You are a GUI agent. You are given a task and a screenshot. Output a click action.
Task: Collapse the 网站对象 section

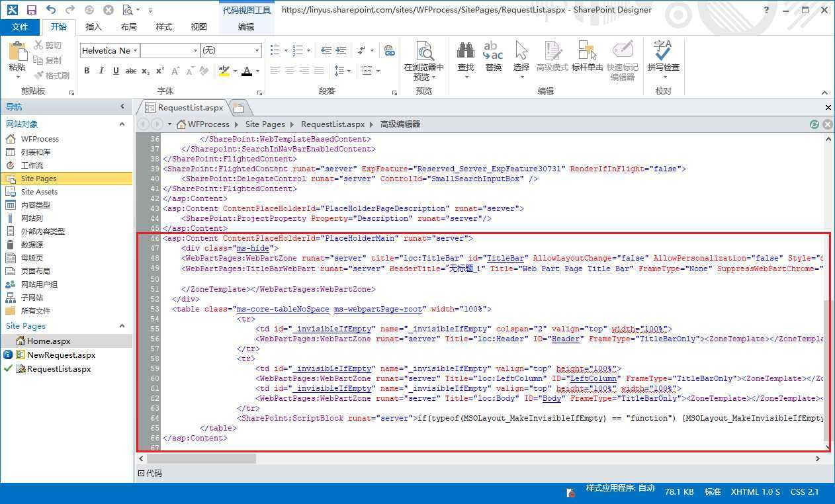[122, 124]
